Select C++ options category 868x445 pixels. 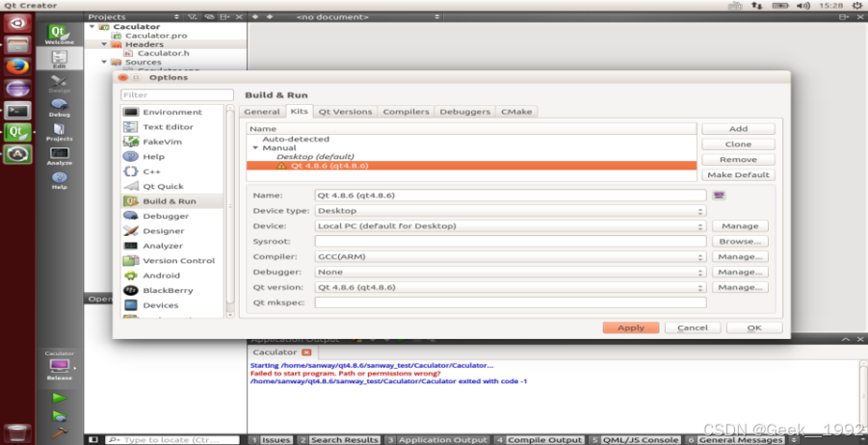pyautogui.click(x=172, y=171)
